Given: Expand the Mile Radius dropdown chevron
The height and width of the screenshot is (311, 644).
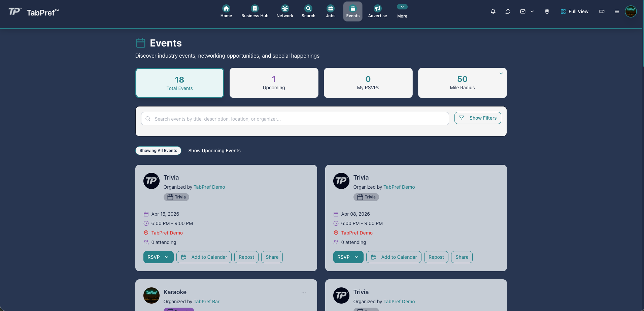Looking at the screenshot, I should tap(501, 73).
